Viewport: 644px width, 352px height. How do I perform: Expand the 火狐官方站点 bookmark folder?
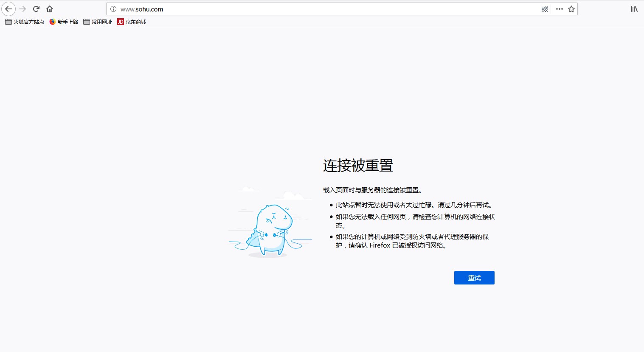coord(25,22)
